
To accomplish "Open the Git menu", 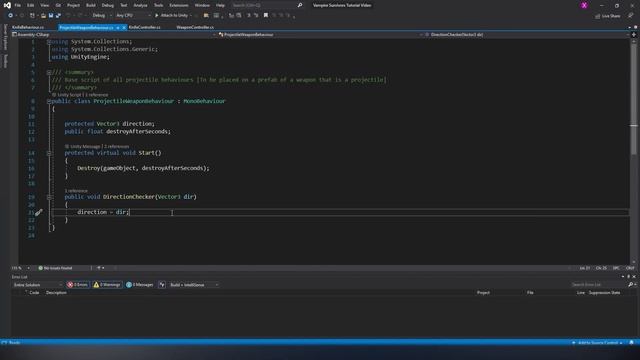I will [58, 5].
